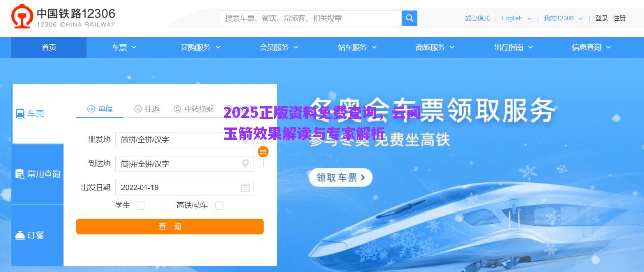Expand the 车票 navigation menu
The height and width of the screenshot is (272, 644).
pyautogui.click(x=124, y=47)
